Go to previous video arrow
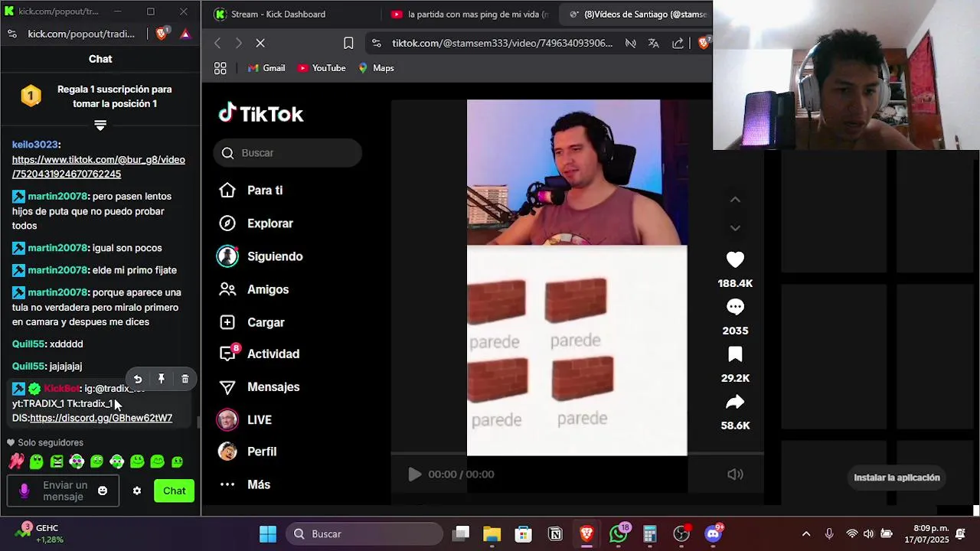 [x=735, y=200]
